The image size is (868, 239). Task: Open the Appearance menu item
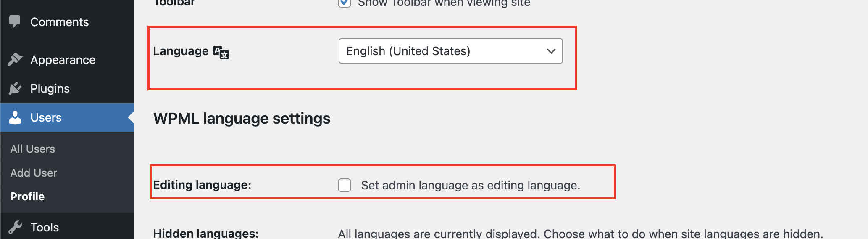[63, 60]
